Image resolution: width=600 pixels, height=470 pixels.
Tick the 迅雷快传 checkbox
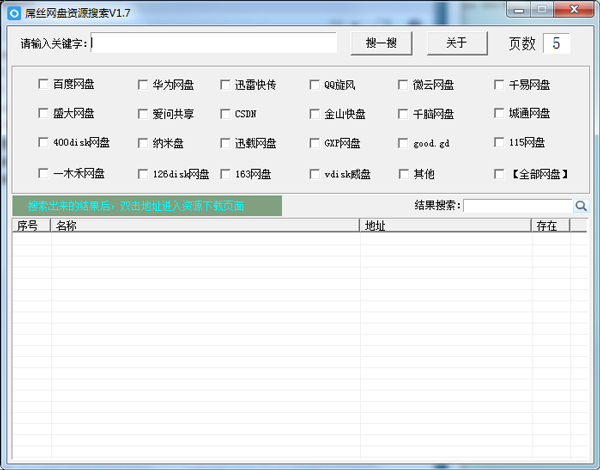click(x=226, y=85)
